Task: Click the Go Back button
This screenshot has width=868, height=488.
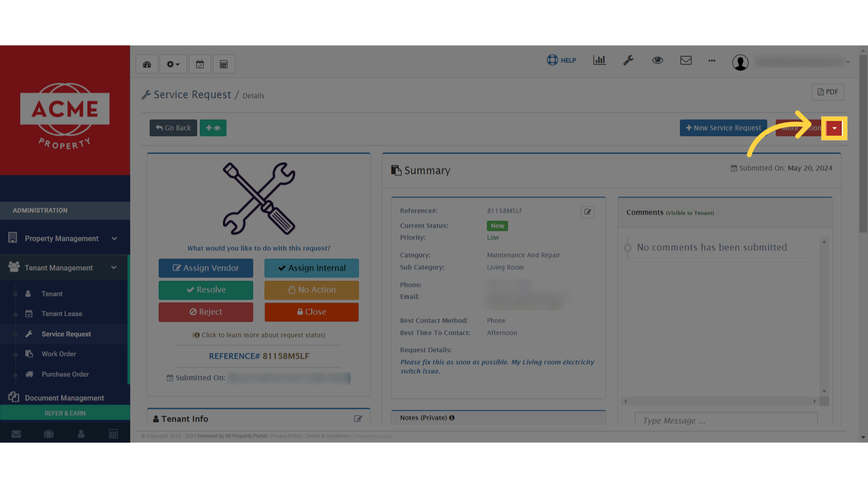Action: pyautogui.click(x=173, y=128)
